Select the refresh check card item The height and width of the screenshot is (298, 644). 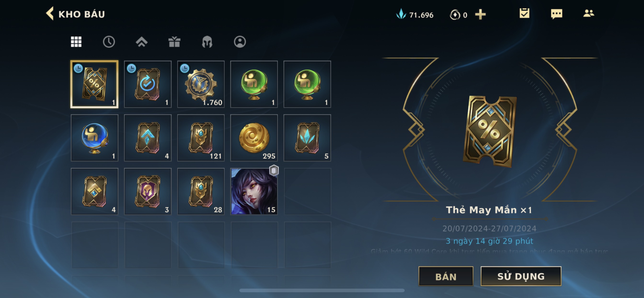(x=148, y=84)
